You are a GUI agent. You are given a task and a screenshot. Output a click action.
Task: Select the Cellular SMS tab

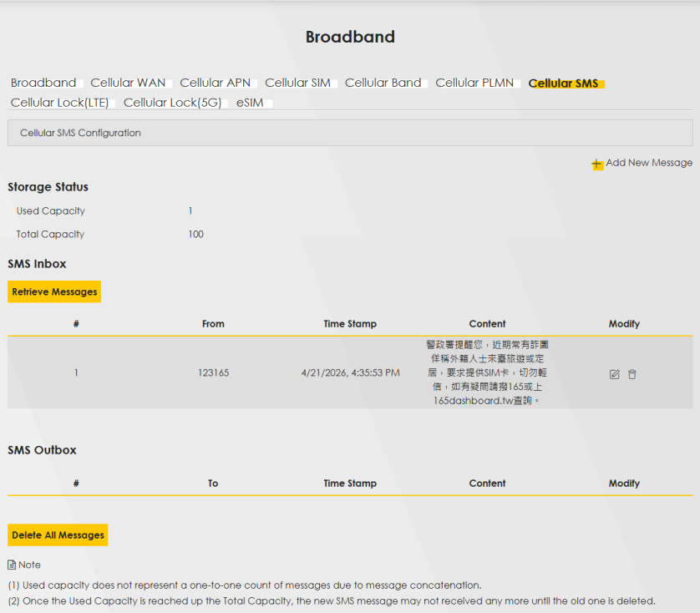point(563,83)
